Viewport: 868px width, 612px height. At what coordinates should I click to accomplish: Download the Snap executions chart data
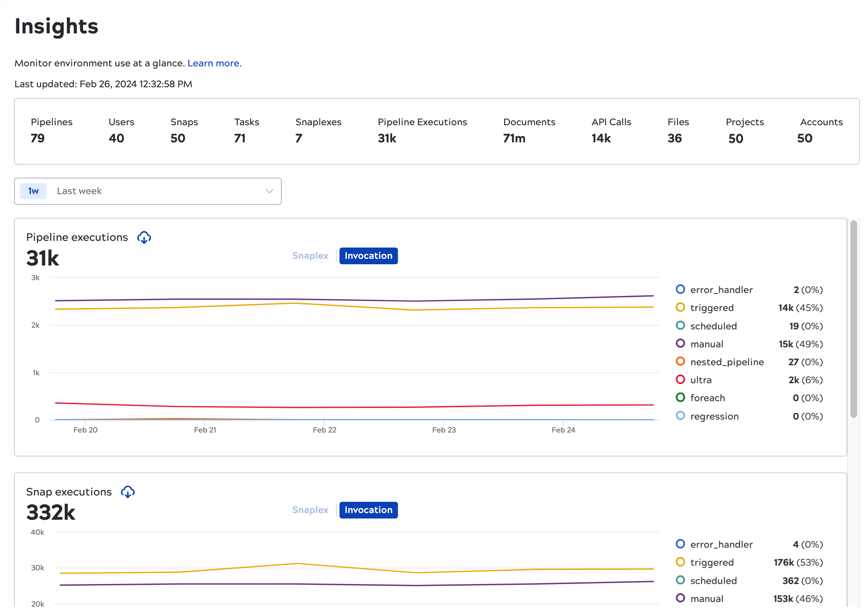point(128,492)
